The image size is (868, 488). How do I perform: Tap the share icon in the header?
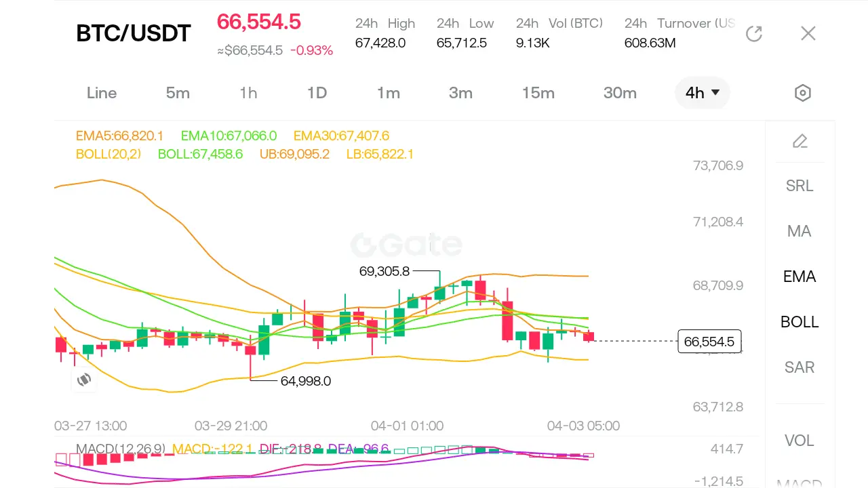point(754,33)
